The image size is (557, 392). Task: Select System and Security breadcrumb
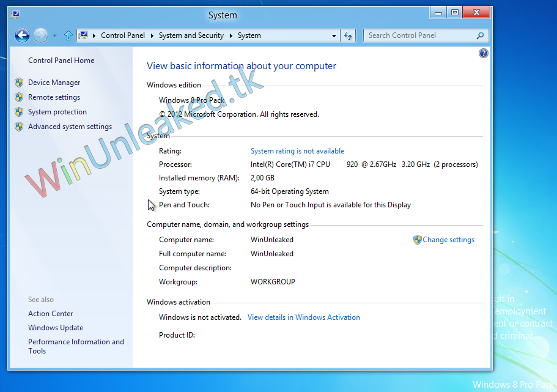191,35
